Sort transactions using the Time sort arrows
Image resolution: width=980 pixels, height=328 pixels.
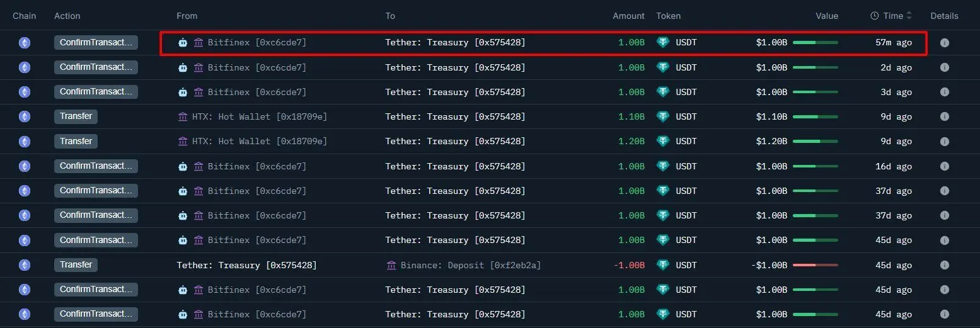tap(909, 16)
